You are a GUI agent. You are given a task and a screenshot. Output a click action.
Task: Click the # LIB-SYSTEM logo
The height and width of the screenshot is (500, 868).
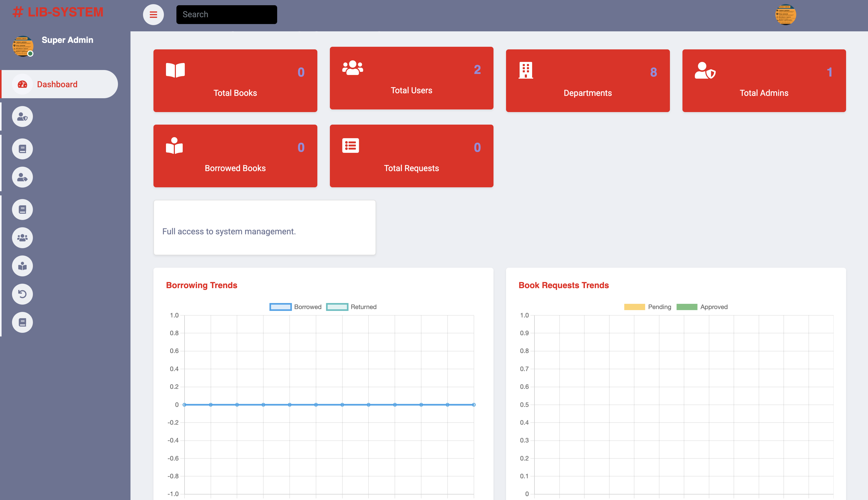(58, 12)
